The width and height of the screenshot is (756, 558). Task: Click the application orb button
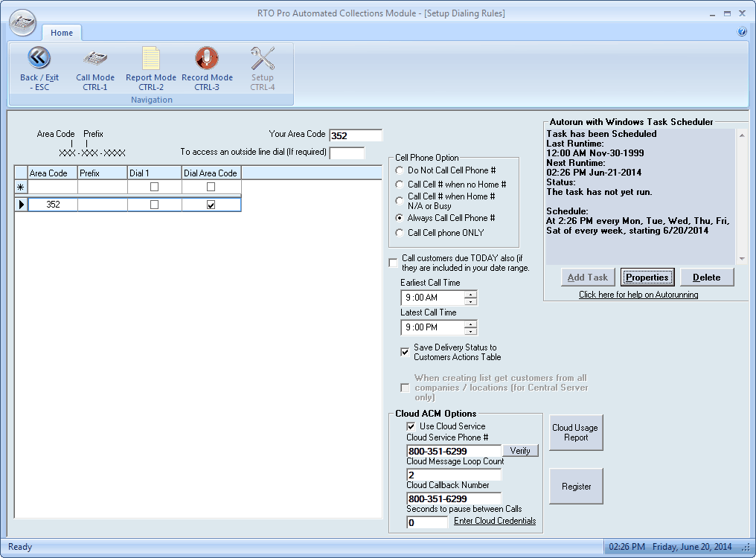point(23,22)
